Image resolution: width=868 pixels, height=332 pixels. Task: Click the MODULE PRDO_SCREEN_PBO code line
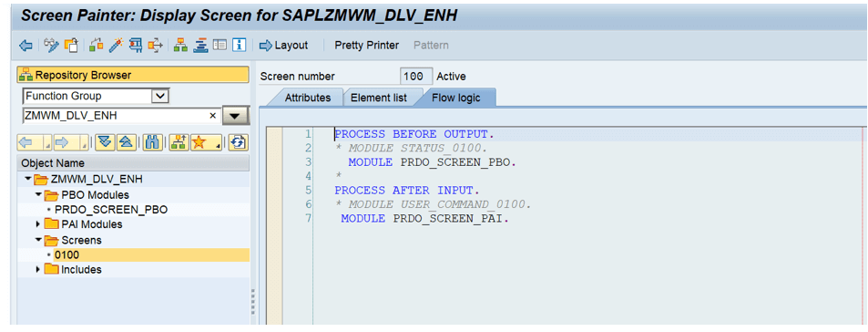point(432,162)
